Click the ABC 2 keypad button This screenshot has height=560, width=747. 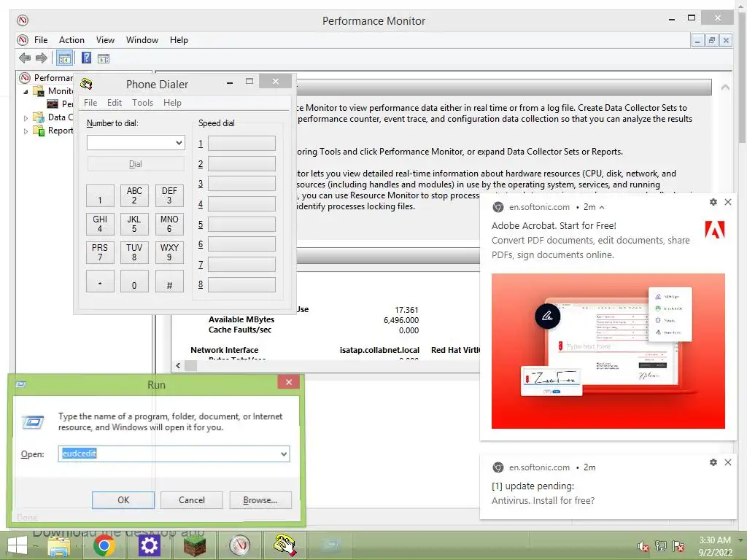(134, 195)
